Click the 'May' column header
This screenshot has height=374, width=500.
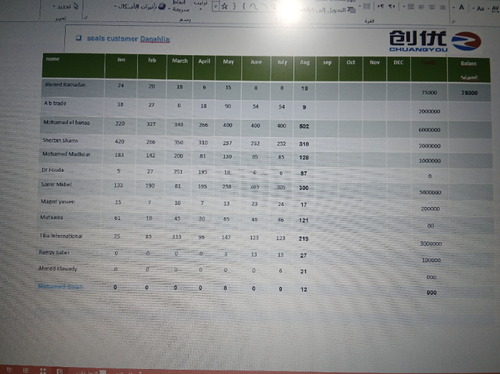[x=228, y=68]
